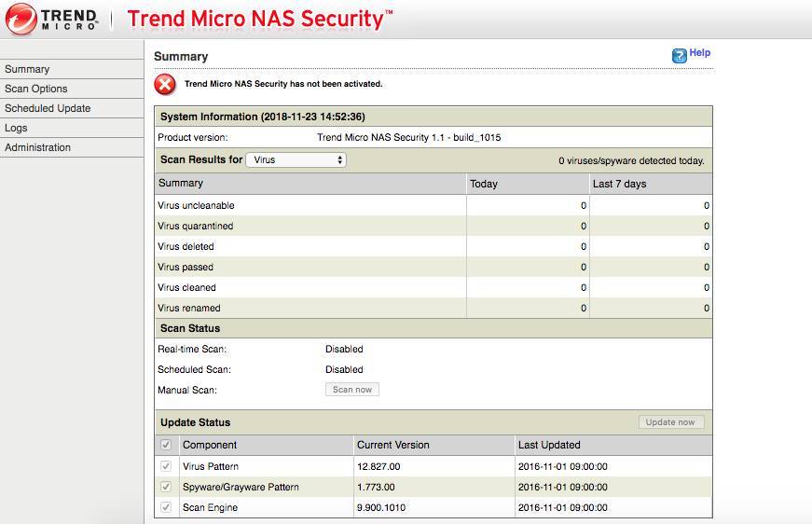Click Virus Pattern version 12.827.00
Viewport: 812px width, 524px height.
(378, 466)
